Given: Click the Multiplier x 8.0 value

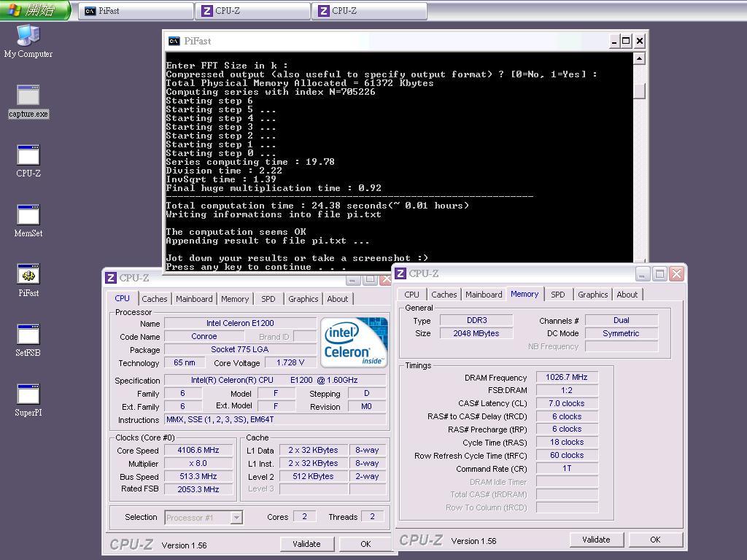Looking at the screenshot, I should coord(198,463).
